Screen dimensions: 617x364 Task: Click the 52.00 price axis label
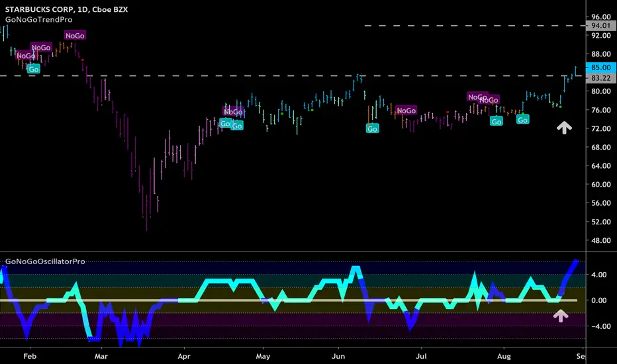601,222
